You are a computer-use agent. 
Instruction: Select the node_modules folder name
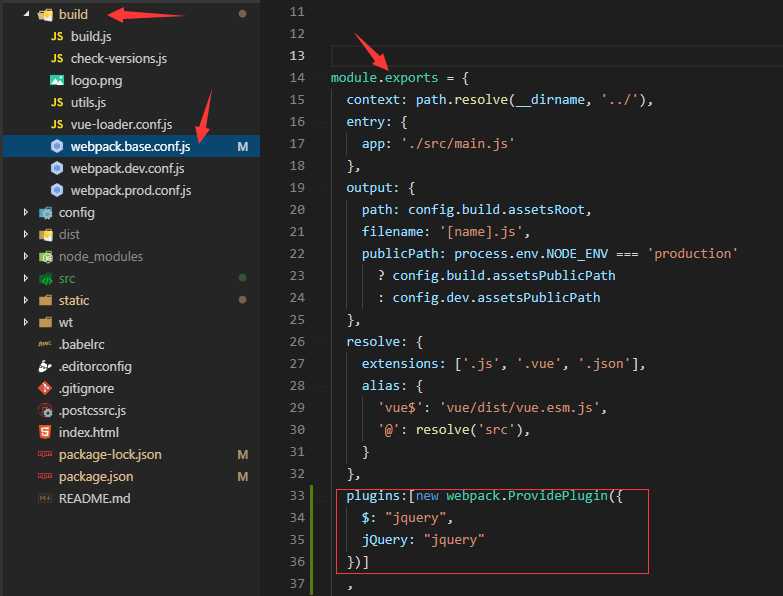(101, 257)
